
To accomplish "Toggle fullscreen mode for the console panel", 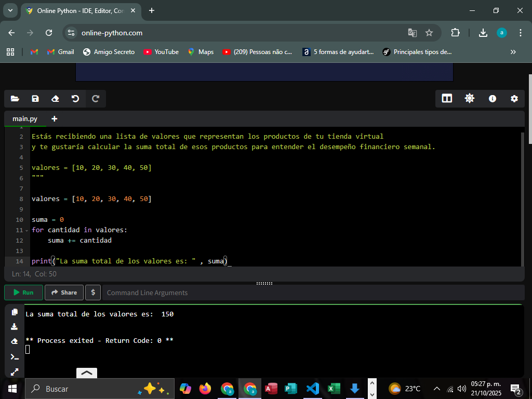I will 15,371.
